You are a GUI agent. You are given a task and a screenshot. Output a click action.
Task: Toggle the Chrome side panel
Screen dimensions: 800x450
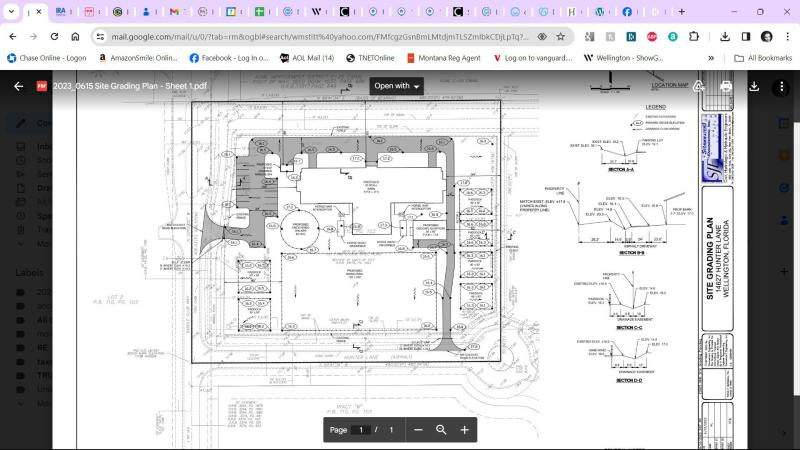(x=745, y=36)
